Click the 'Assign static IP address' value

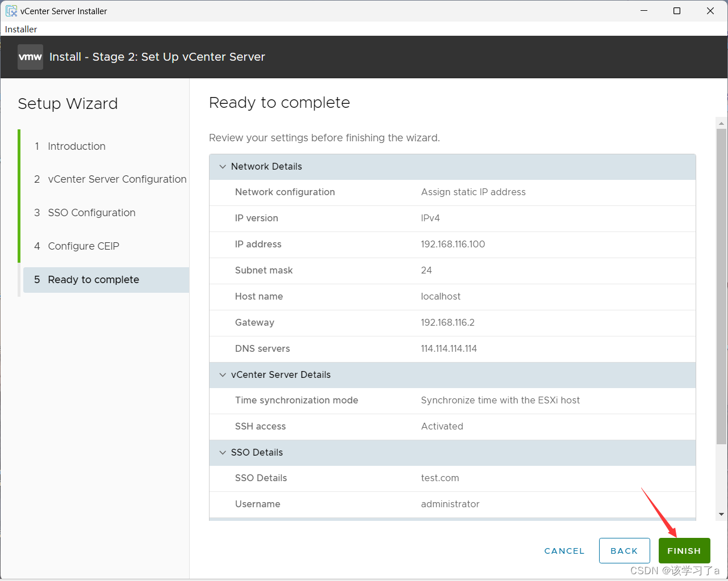coord(474,192)
